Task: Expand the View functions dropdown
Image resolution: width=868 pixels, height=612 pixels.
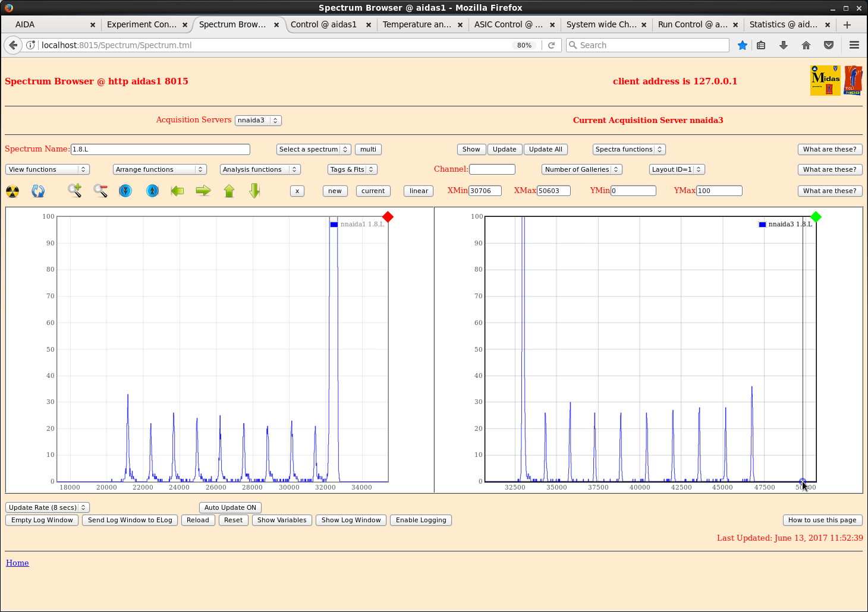Action: point(48,169)
